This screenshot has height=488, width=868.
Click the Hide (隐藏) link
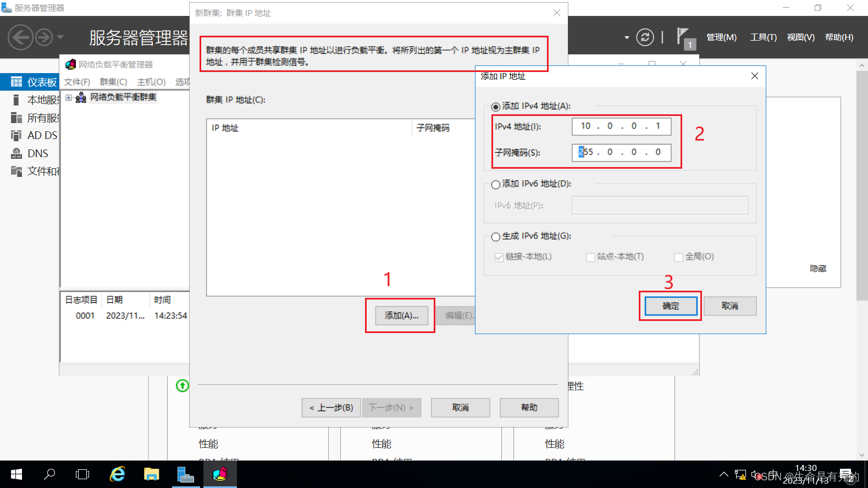point(818,269)
